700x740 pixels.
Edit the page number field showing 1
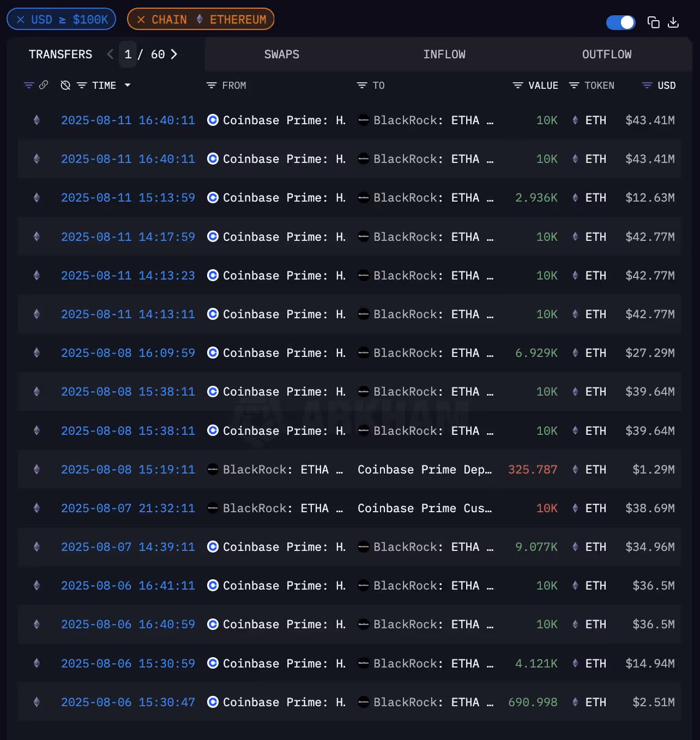128,54
